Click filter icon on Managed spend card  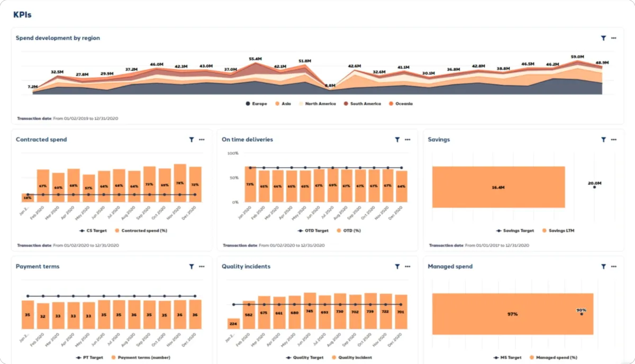pyautogui.click(x=603, y=267)
